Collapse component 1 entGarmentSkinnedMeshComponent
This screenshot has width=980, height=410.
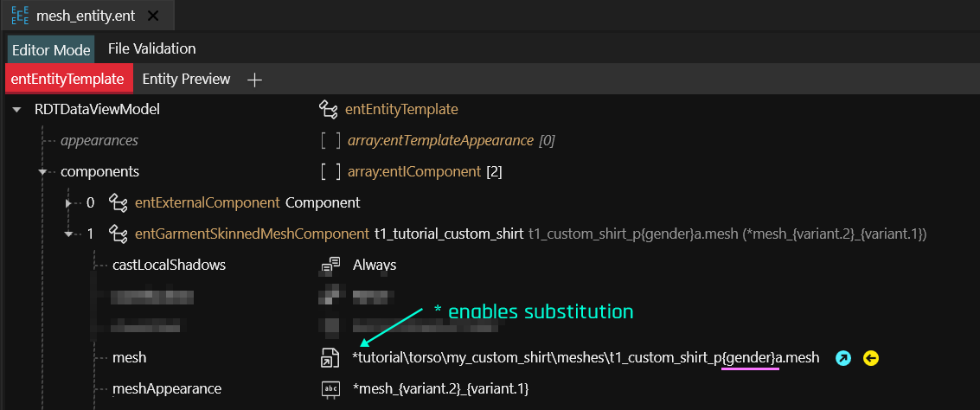[68, 234]
